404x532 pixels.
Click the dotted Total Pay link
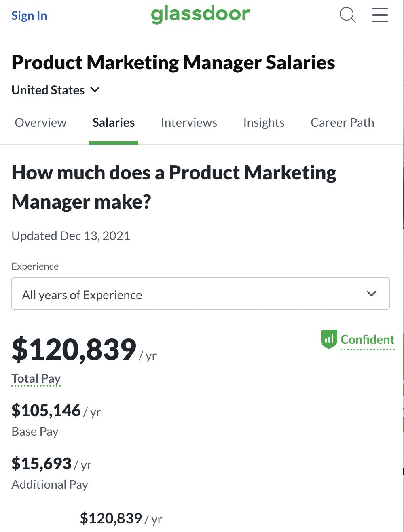(36, 379)
